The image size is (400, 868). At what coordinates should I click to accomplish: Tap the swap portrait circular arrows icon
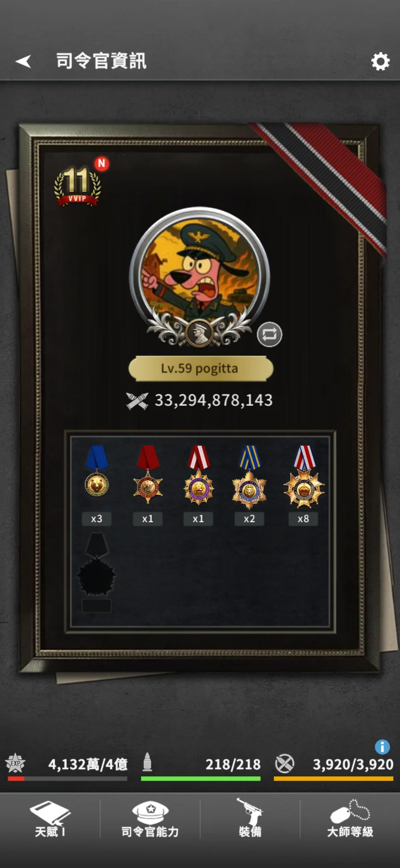pos(269,334)
